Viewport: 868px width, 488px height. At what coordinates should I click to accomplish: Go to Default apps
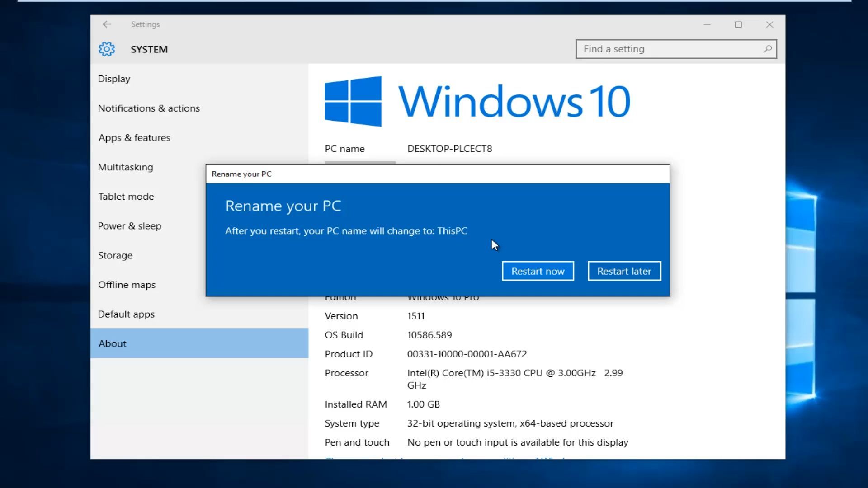(x=199, y=314)
